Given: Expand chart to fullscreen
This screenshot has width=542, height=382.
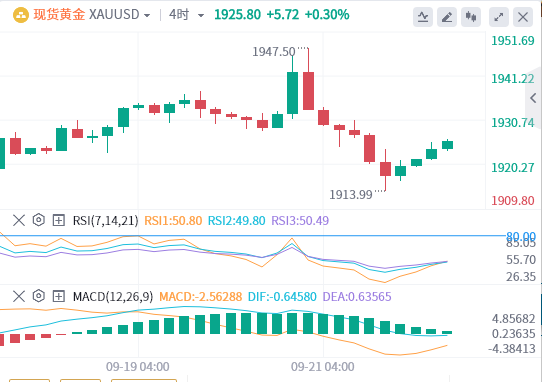Looking at the screenshot, I should click(498, 17).
